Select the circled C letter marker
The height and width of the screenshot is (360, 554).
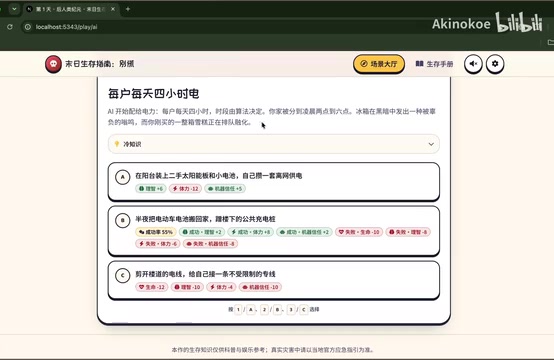tap(123, 276)
